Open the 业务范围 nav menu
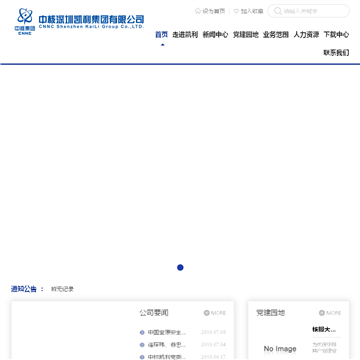 [276, 34]
